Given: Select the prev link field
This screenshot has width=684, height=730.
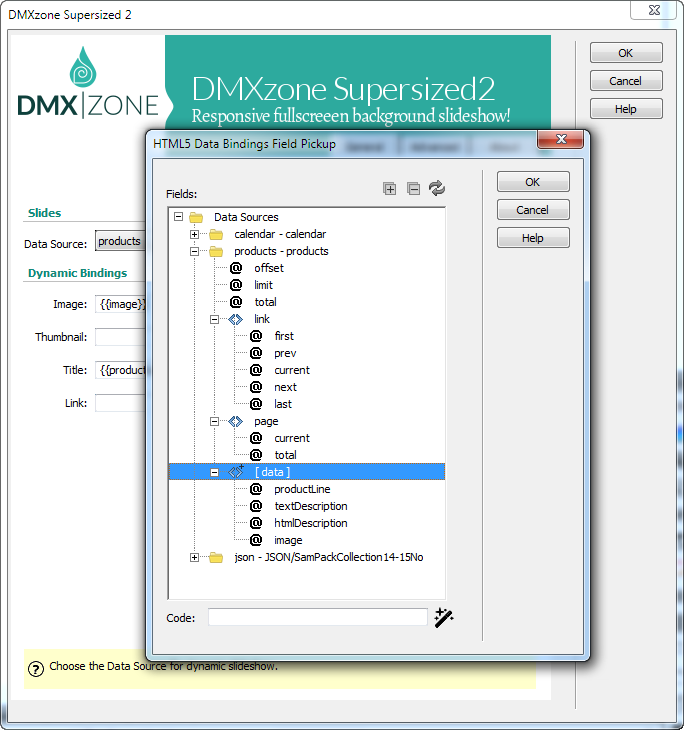Looking at the screenshot, I should [x=285, y=353].
